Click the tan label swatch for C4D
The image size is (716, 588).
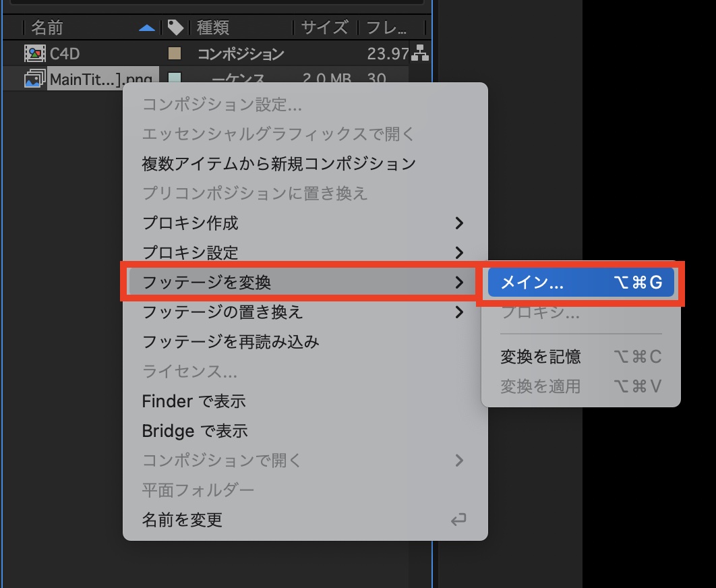tap(175, 53)
